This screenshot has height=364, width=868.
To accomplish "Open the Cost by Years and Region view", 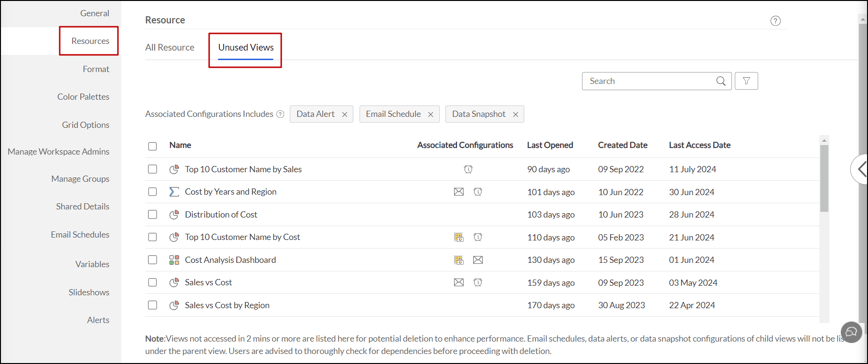I will [x=230, y=192].
